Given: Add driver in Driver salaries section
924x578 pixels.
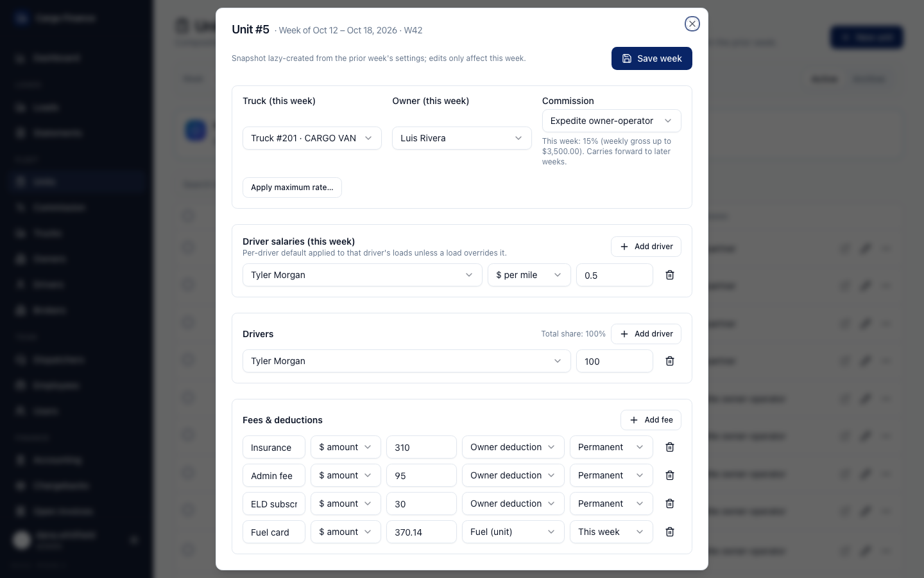Looking at the screenshot, I should click(646, 247).
